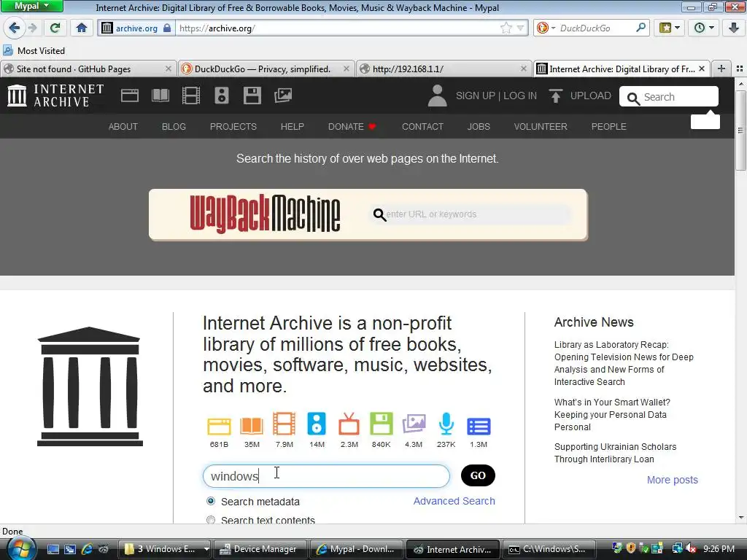Read the Library as Laboratory Recap post
747x560 pixels.
(624, 363)
